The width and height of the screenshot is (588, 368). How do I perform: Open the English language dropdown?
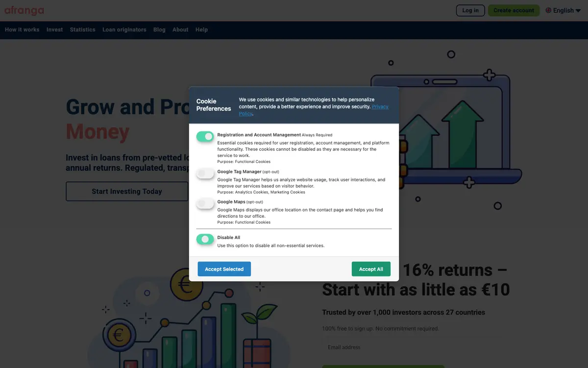tap(563, 10)
